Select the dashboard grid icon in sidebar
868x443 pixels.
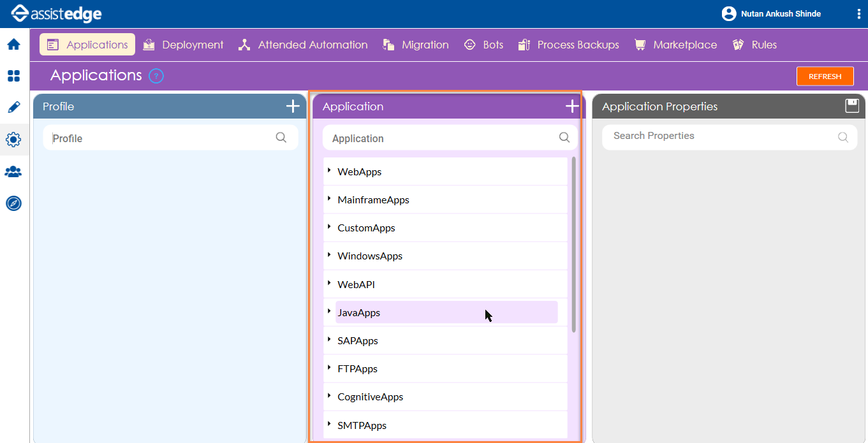coord(14,76)
